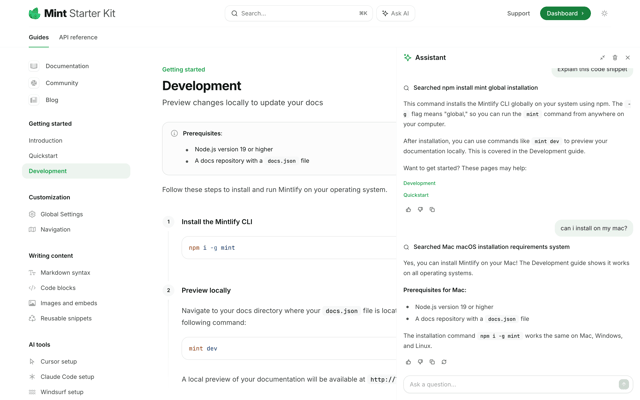The image size is (640, 400).
Task: Select the Development sidebar item
Action: pyautogui.click(x=76, y=171)
